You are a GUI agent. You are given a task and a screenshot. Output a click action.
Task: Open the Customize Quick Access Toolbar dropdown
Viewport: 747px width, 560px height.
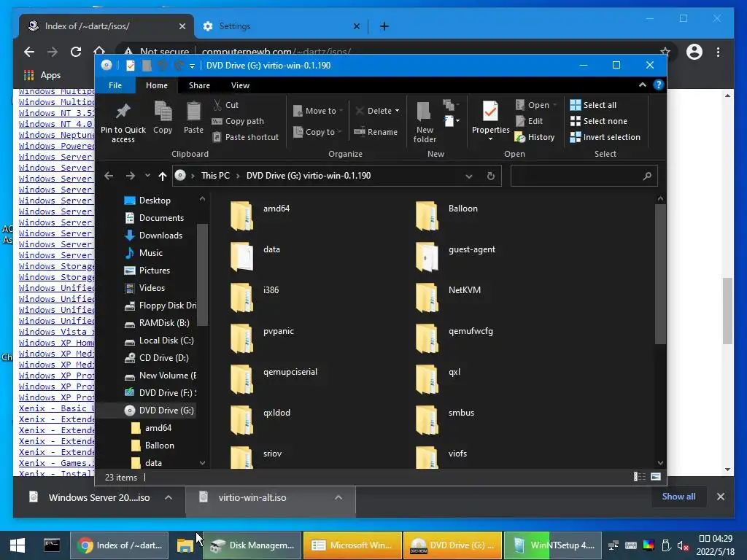point(192,66)
